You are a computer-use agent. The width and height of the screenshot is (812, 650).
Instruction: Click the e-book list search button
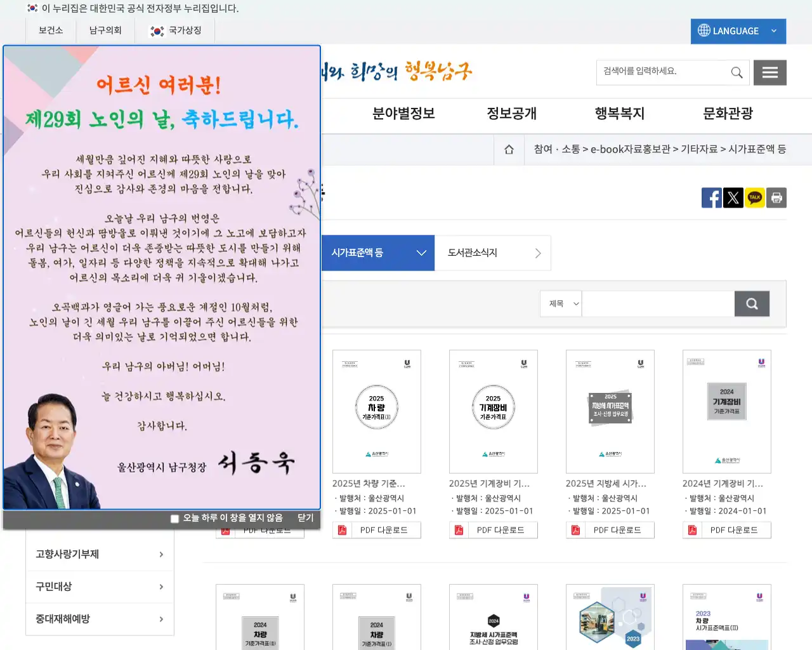point(752,304)
